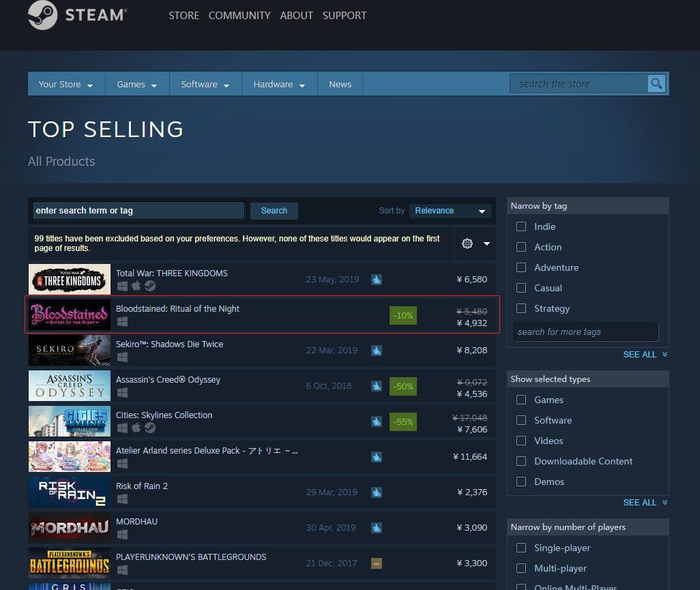Click the store search magnifier icon

(x=656, y=83)
